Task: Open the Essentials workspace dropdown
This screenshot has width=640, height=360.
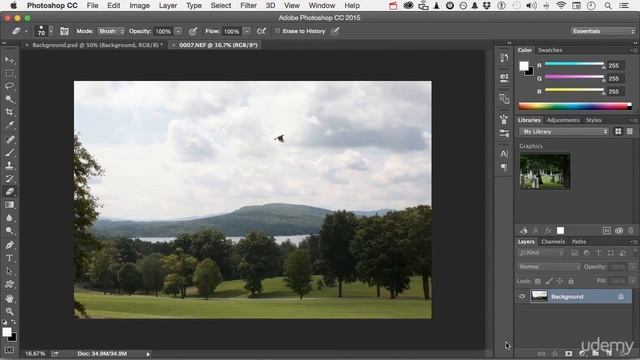Action: coord(603,31)
